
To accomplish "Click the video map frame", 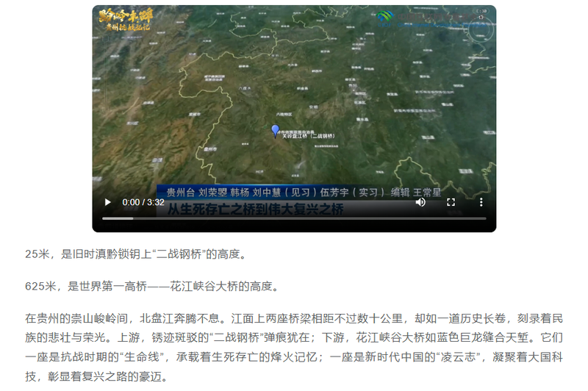I will pos(294,118).
